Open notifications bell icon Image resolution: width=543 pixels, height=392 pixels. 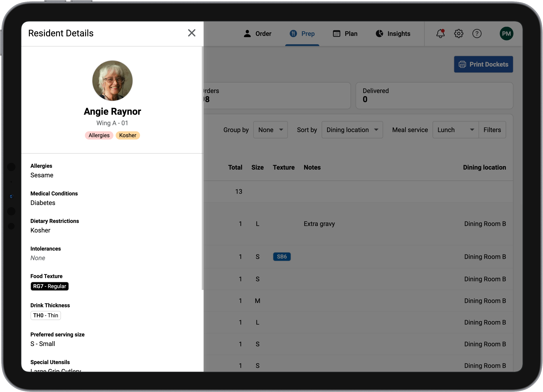(440, 34)
